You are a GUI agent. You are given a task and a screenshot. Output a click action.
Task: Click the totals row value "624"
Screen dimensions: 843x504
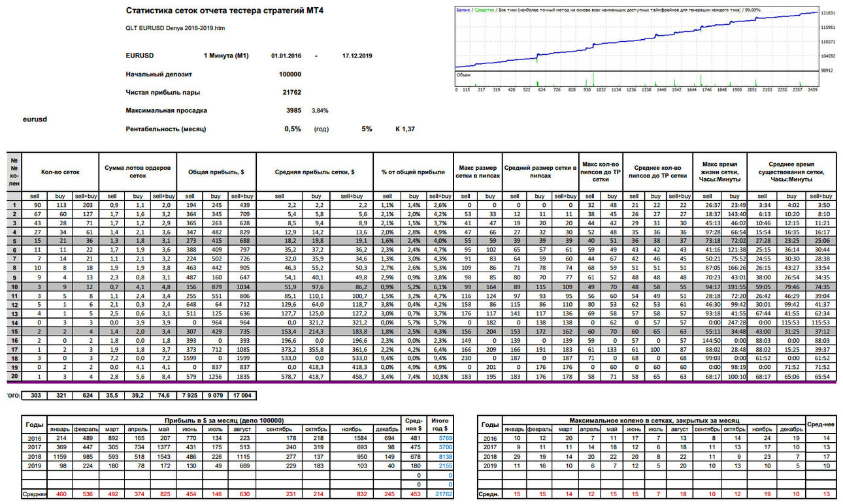tap(86, 396)
